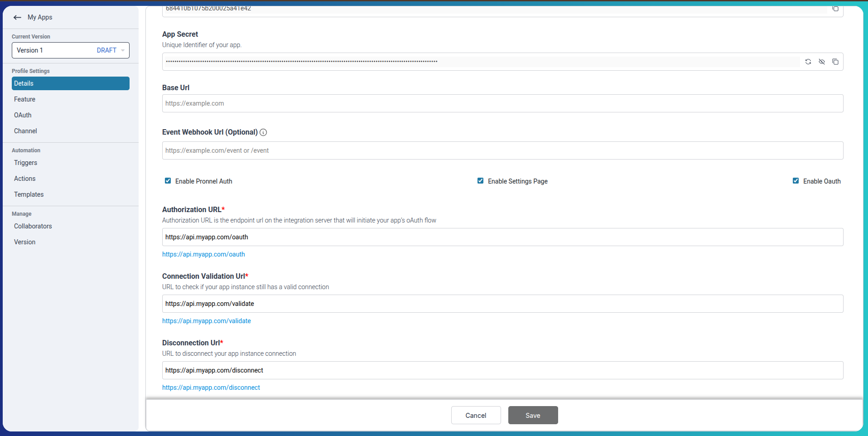Copy the app ID in the top field
Viewport: 868px width, 436px height.
click(x=835, y=9)
